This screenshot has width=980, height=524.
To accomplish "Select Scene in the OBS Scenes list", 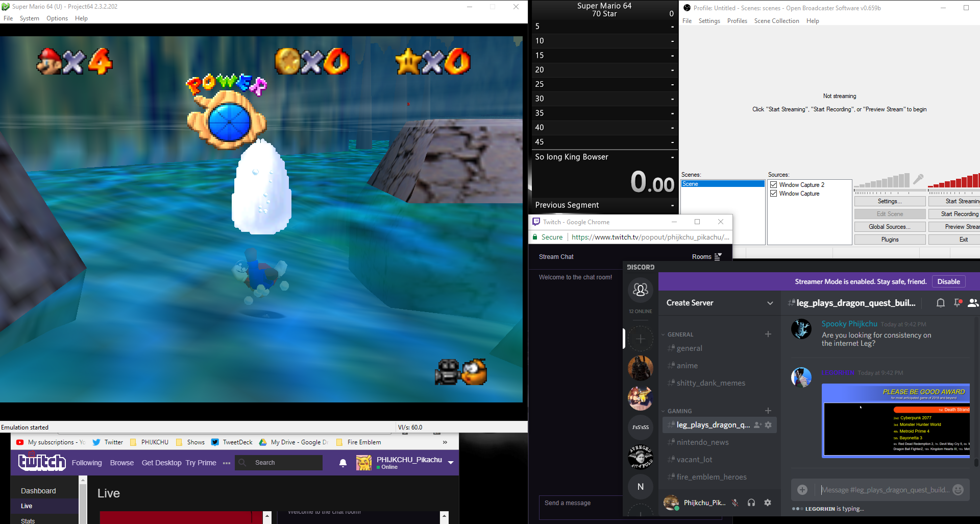I will [723, 184].
